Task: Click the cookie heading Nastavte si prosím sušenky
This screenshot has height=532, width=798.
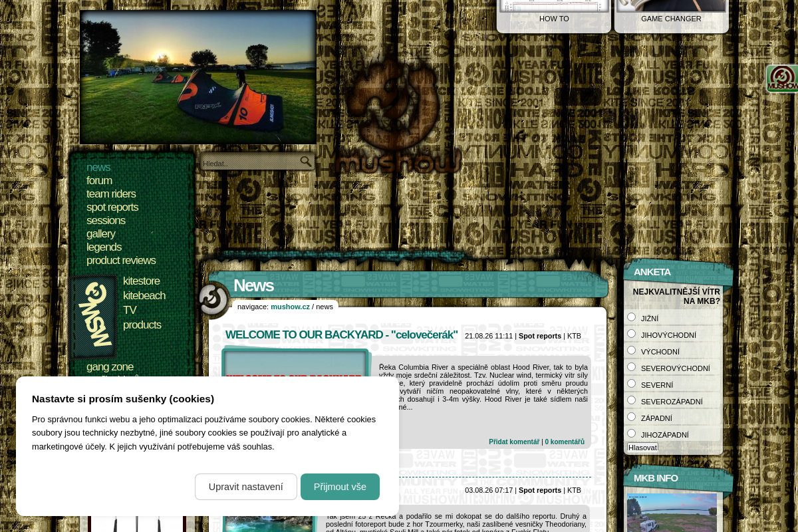Action: [x=123, y=399]
